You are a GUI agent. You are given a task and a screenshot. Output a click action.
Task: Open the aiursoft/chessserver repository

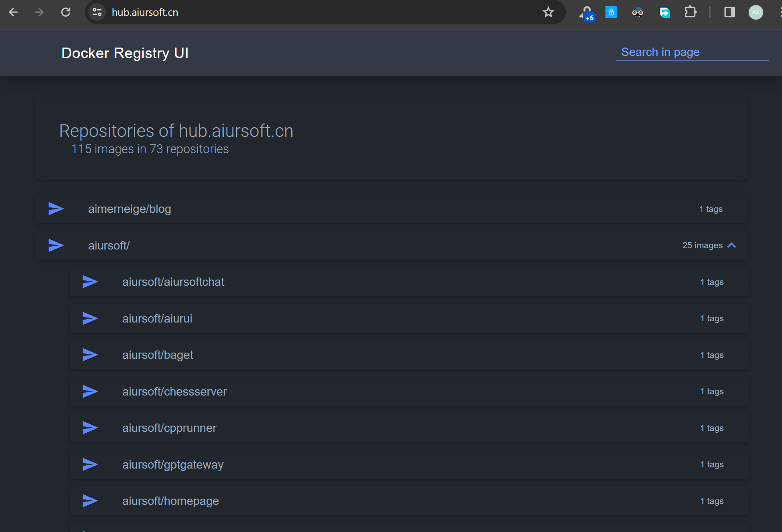click(x=174, y=392)
